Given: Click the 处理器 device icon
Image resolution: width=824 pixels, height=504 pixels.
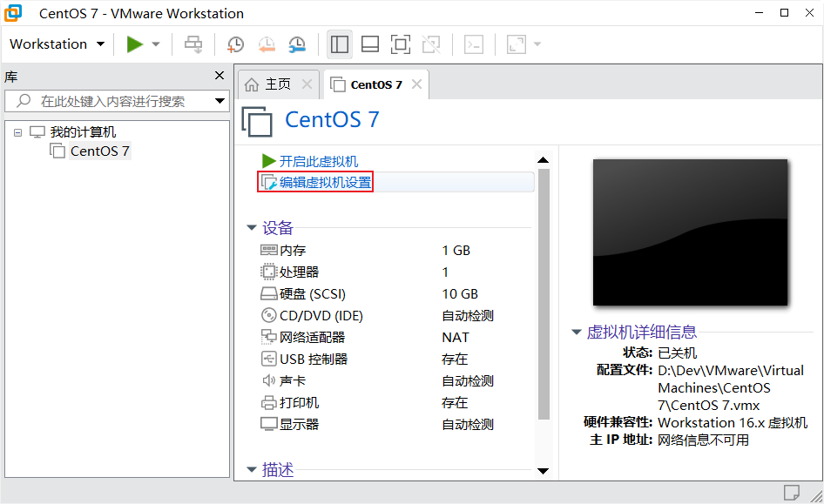Looking at the screenshot, I should [x=268, y=272].
